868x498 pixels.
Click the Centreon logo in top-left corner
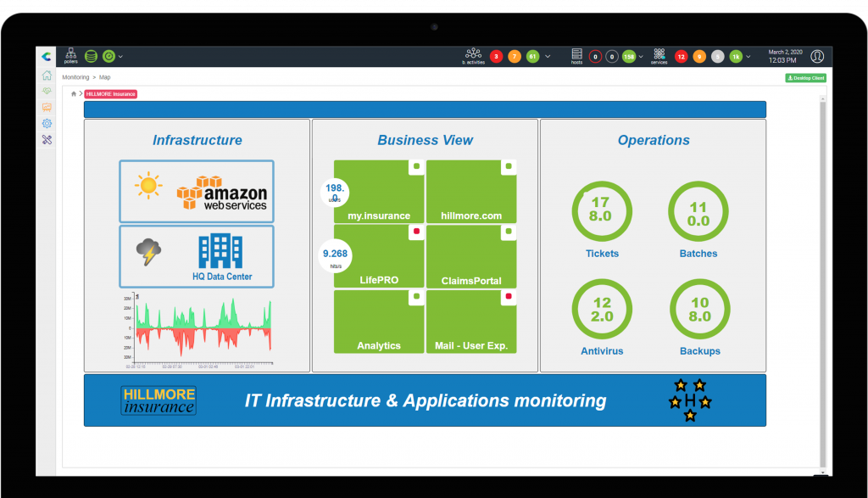point(47,56)
